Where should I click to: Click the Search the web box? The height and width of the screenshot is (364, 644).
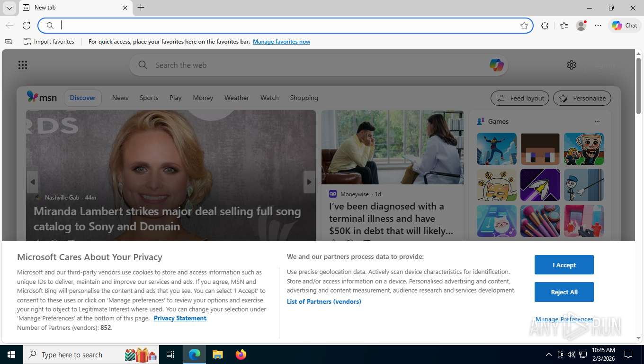point(318,65)
